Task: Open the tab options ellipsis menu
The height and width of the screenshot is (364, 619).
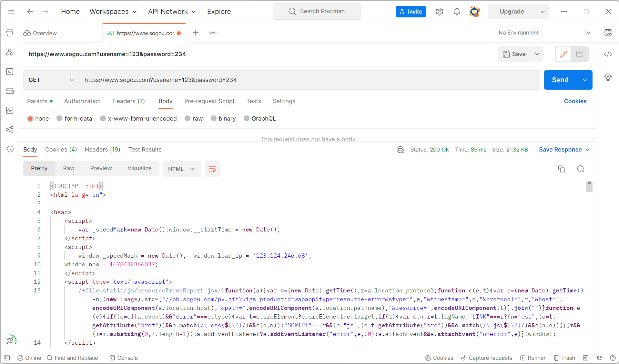Action: (x=213, y=33)
